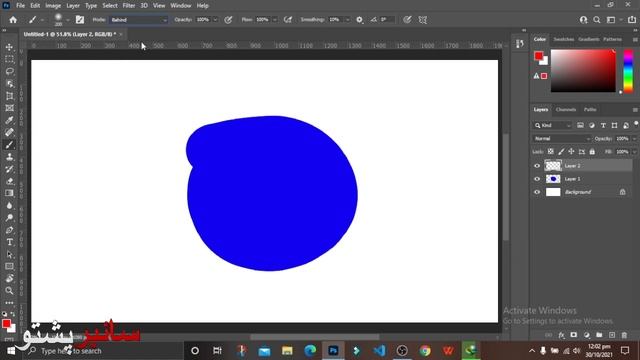Open the smoothing options gear
The image size is (640, 360).
click(x=359, y=20)
